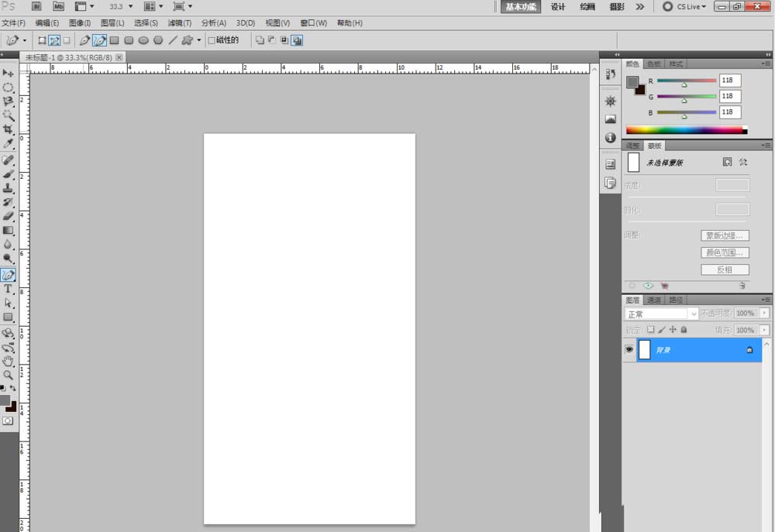Choose the Ellipse shape tool in the options bar

(143, 40)
